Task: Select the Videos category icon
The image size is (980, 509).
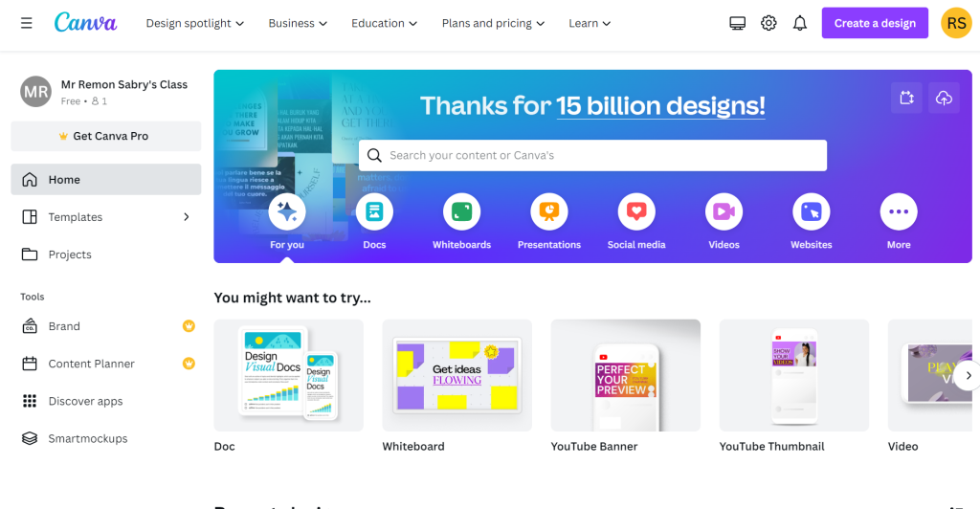Action: [724, 211]
